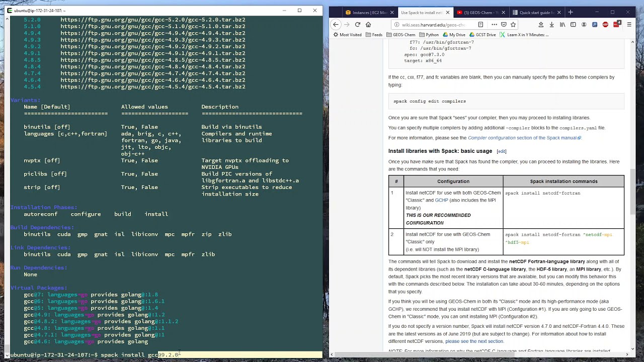644x362 pixels.
Task: Click the 'Configuration' table header
Action: click(x=453, y=181)
